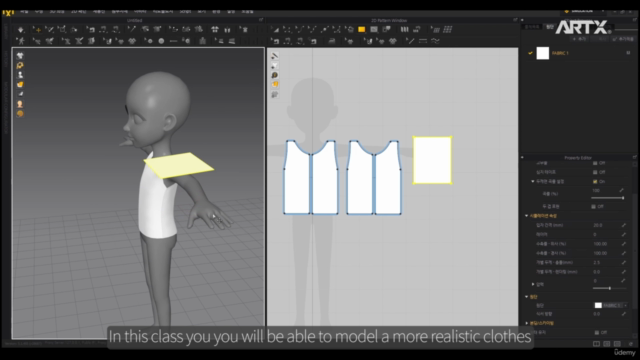Expand the collapsed row below the 0.0 thickness value
Viewport: 640px width, 360px height.
point(533,284)
